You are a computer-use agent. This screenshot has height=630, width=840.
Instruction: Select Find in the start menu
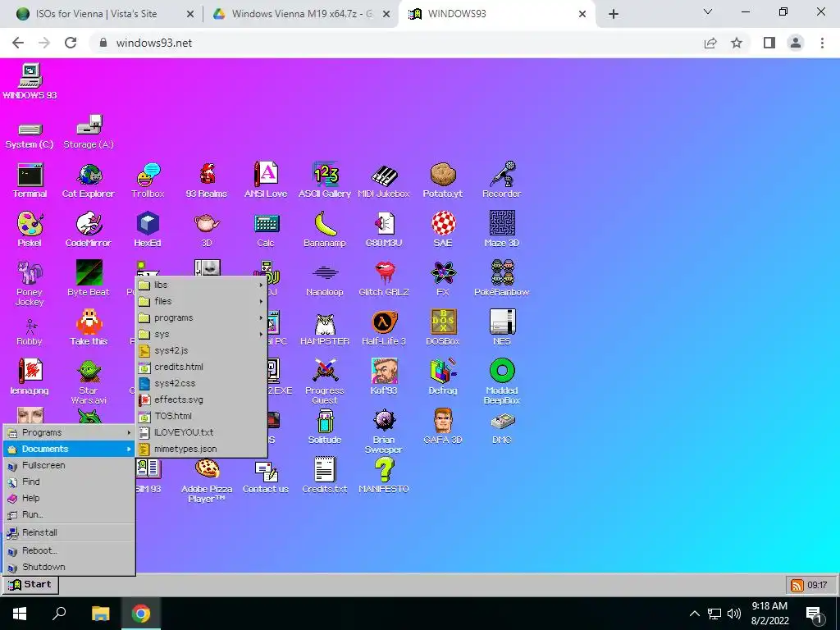(x=69, y=482)
